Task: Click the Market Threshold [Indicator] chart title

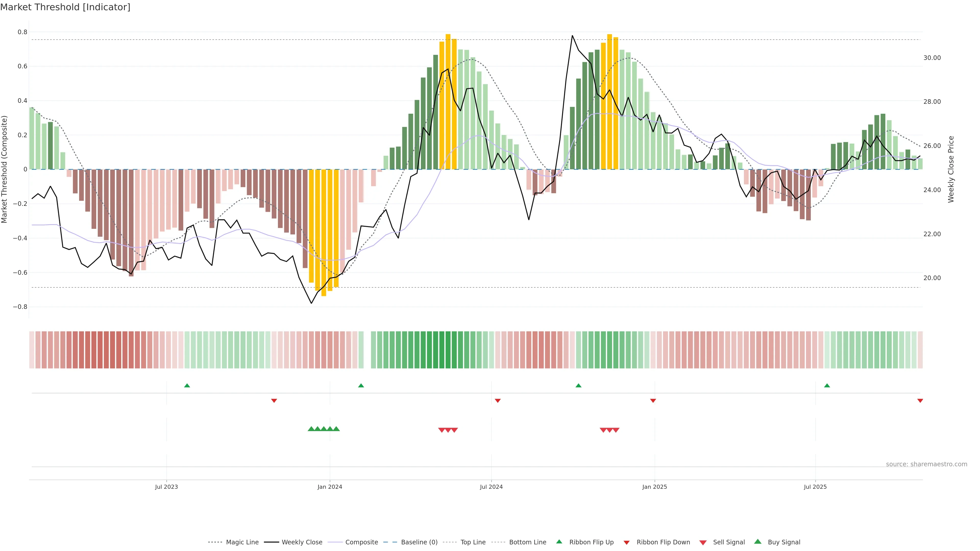Action: 65,7
